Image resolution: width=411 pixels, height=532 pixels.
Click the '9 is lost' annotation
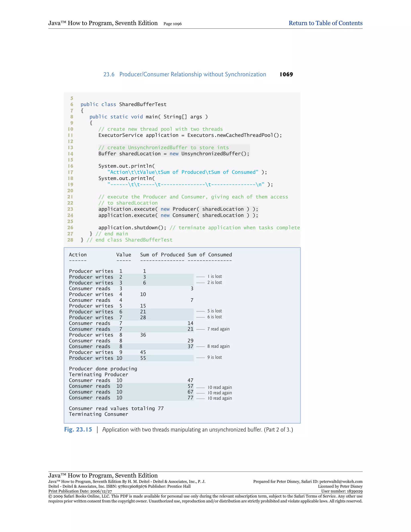pos(215,357)
